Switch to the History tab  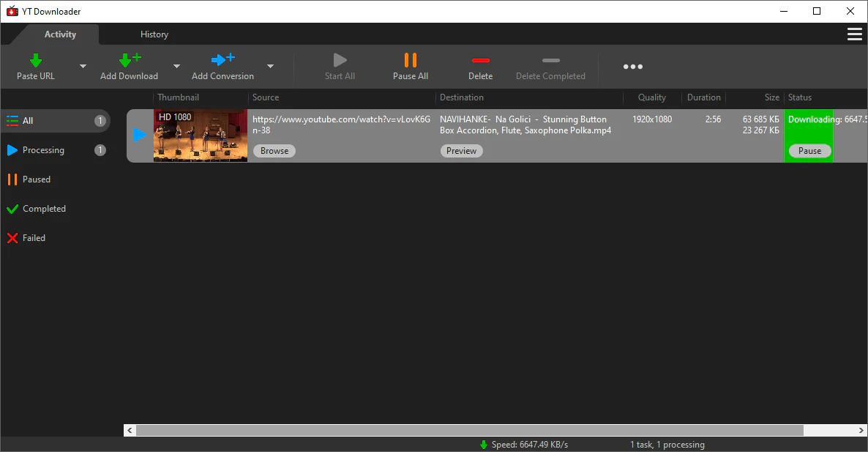[154, 34]
